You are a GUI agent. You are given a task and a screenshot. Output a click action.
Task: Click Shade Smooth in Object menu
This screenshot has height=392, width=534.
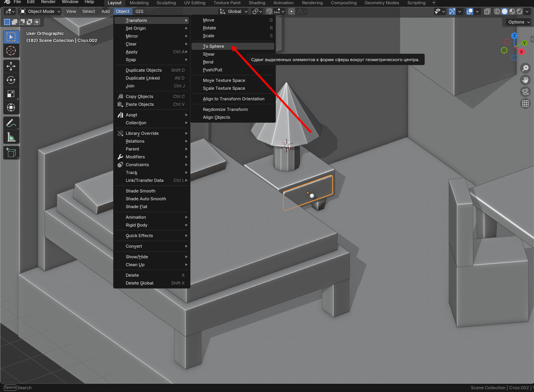coord(140,191)
